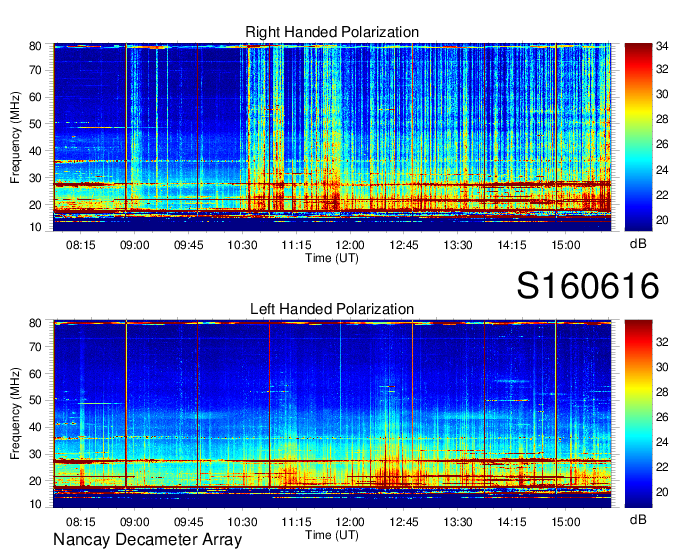Click 11:15 time tick of Right Handed plot
The image size is (680, 552).
tap(296, 245)
